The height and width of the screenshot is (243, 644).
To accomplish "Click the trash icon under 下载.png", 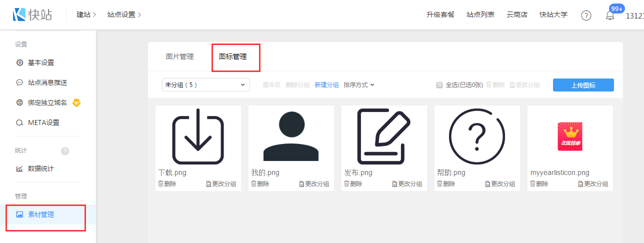I will (161, 183).
